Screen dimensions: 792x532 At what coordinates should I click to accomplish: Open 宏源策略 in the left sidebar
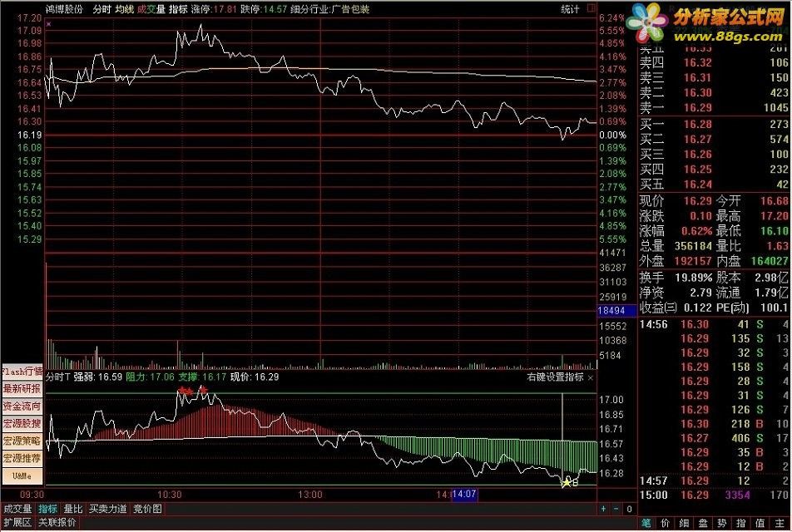pos(22,441)
